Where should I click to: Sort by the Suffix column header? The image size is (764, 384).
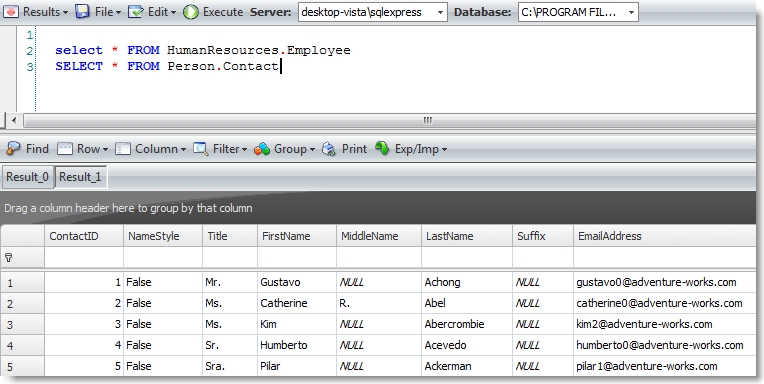click(543, 236)
